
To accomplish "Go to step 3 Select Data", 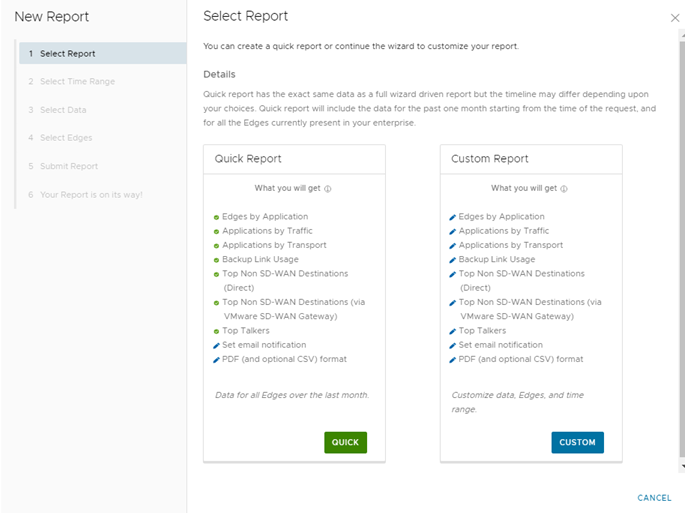I will coord(63,110).
